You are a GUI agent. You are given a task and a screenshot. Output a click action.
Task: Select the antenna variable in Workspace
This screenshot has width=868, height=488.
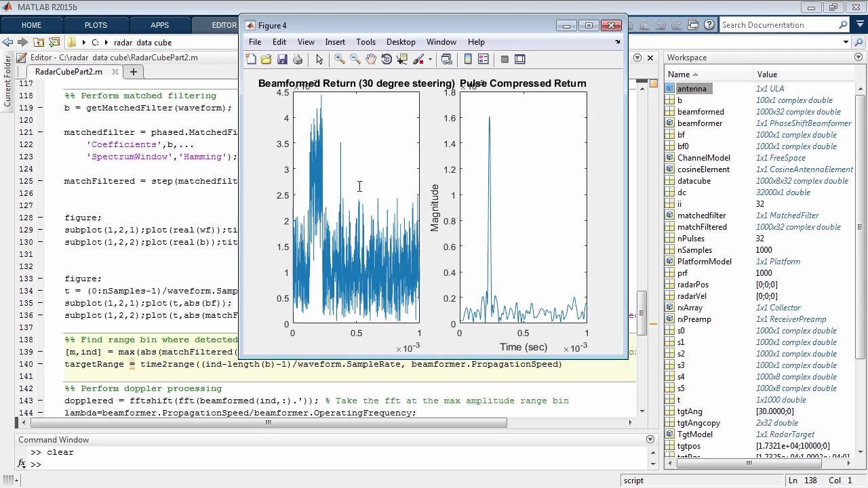point(692,89)
